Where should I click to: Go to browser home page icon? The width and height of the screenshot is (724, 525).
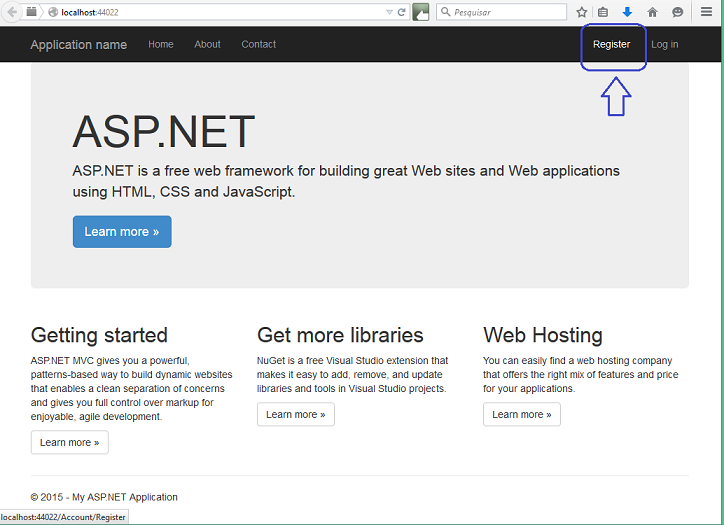(x=652, y=12)
